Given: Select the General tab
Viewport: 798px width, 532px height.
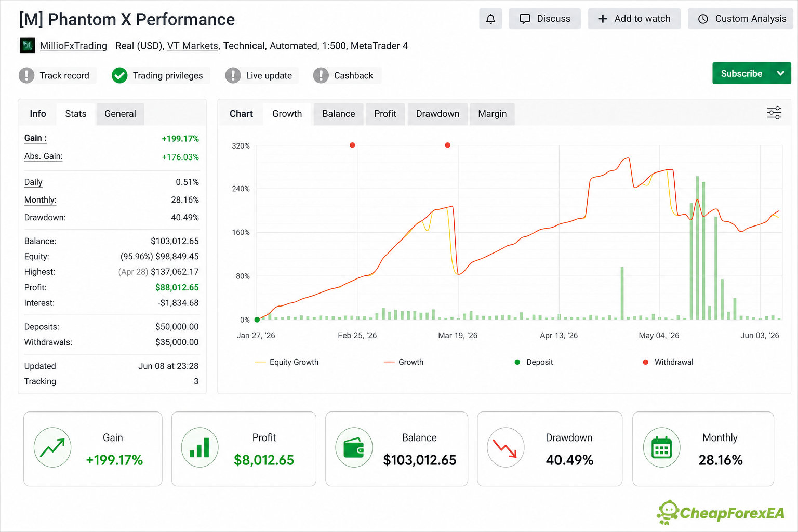Looking at the screenshot, I should 120,114.
